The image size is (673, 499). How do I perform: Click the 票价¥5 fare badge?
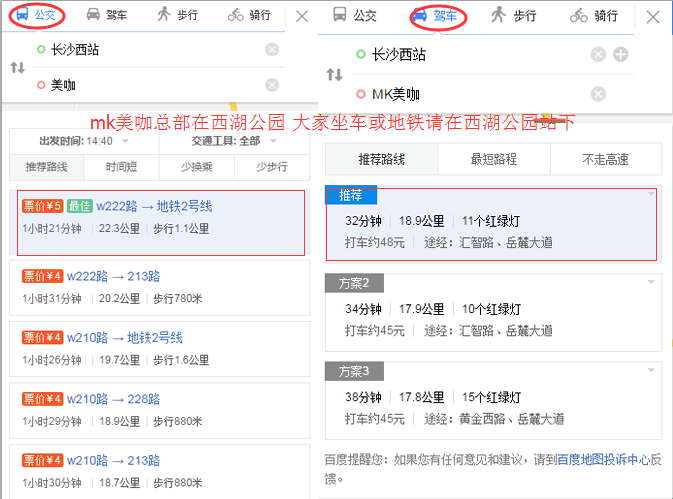coord(42,206)
